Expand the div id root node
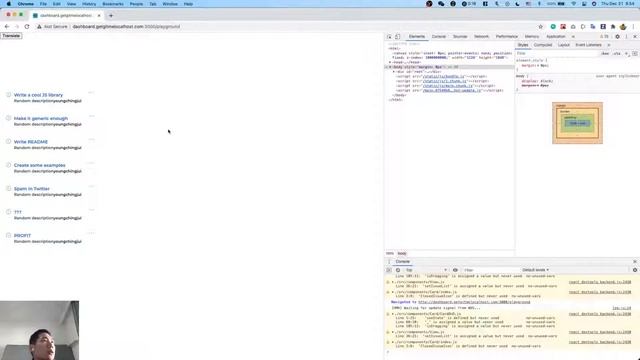This screenshot has height=360, width=640. tap(394, 72)
